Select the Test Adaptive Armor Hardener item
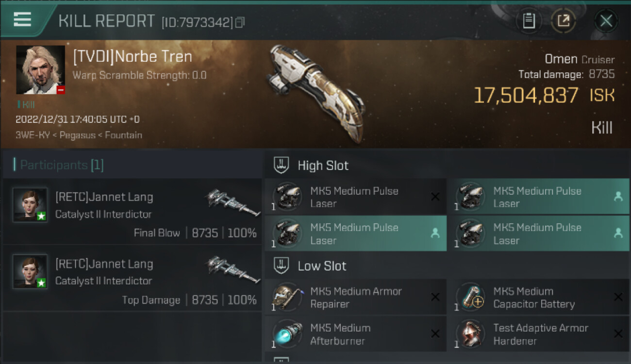 tap(540, 334)
